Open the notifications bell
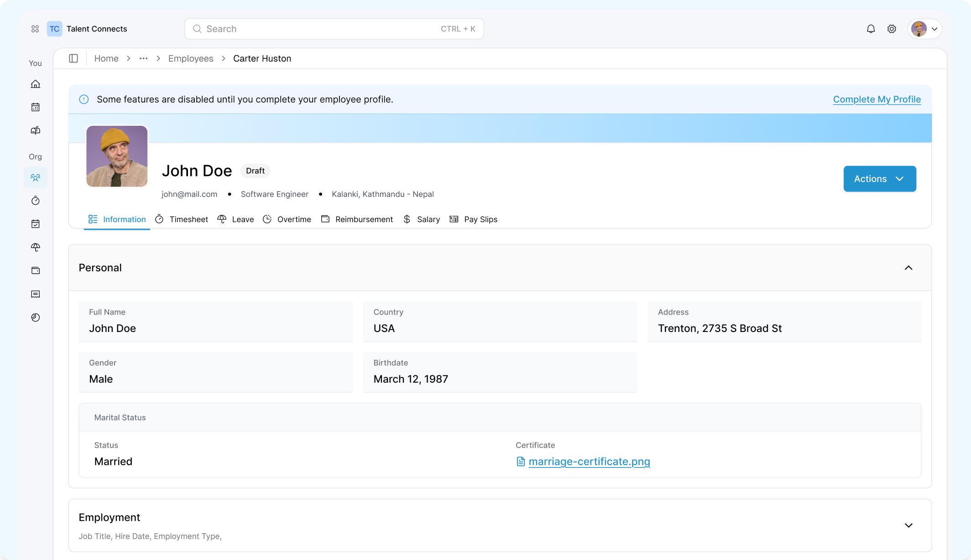 tap(871, 29)
